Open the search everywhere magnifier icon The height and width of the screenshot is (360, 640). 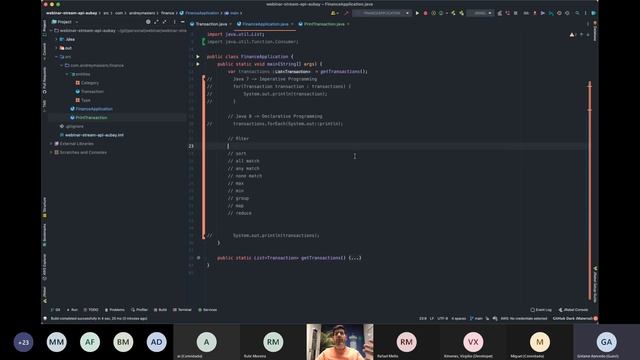[x=577, y=13]
